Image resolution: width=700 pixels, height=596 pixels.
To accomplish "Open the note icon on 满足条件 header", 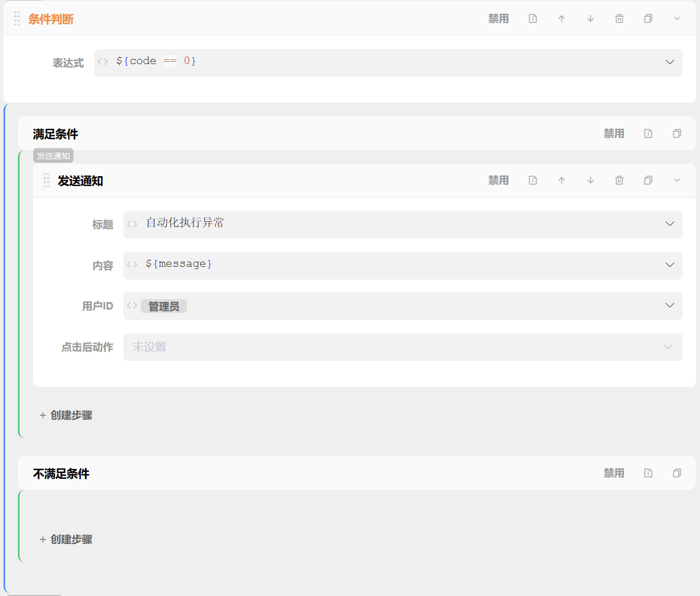I will coord(648,133).
